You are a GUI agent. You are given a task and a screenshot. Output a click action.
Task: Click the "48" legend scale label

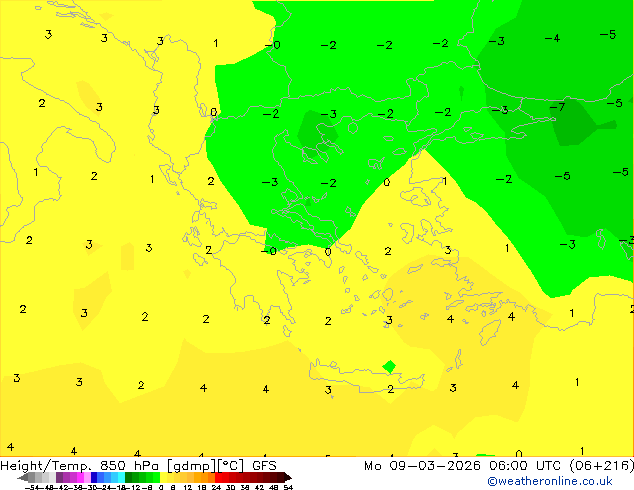[274, 487]
